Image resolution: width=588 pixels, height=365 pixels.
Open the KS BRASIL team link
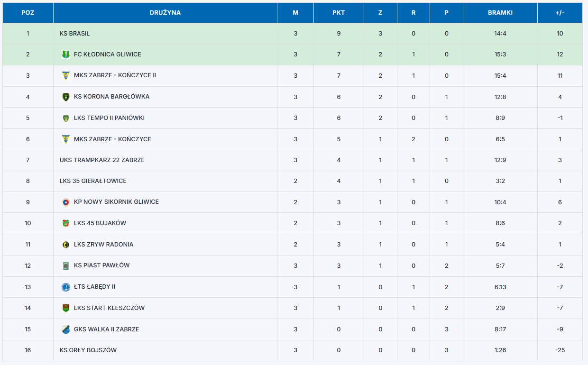pyautogui.click(x=74, y=34)
